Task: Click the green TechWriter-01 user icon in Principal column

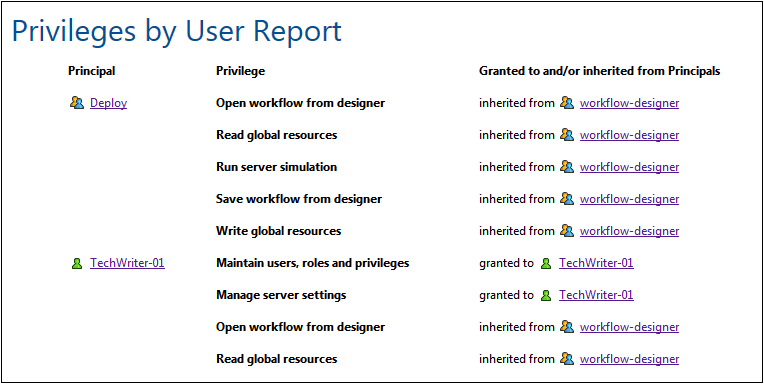Action: 77,264
